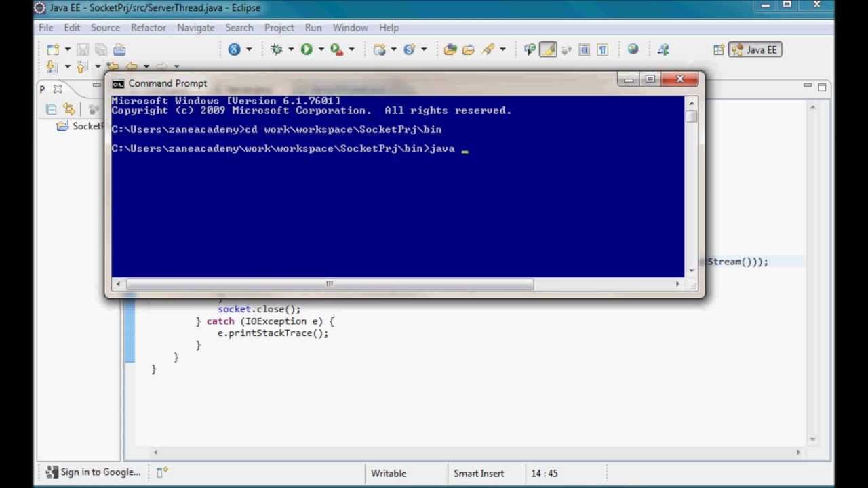Run the program with green Run icon

[x=307, y=49]
